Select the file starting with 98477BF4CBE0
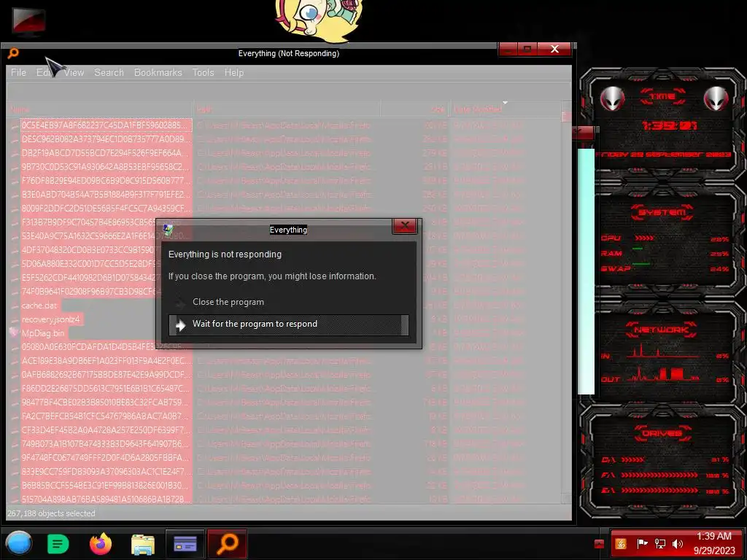Screen dimensions: 747x560 pyautogui.click(x=106, y=402)
